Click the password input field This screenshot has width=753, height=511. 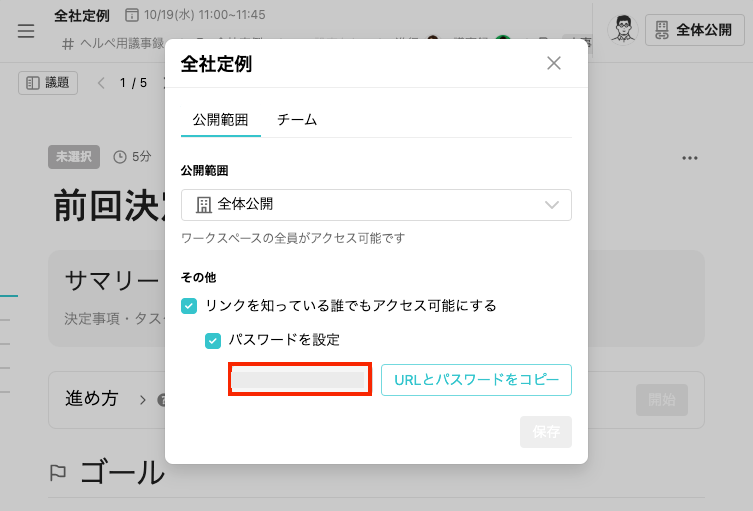300,379
